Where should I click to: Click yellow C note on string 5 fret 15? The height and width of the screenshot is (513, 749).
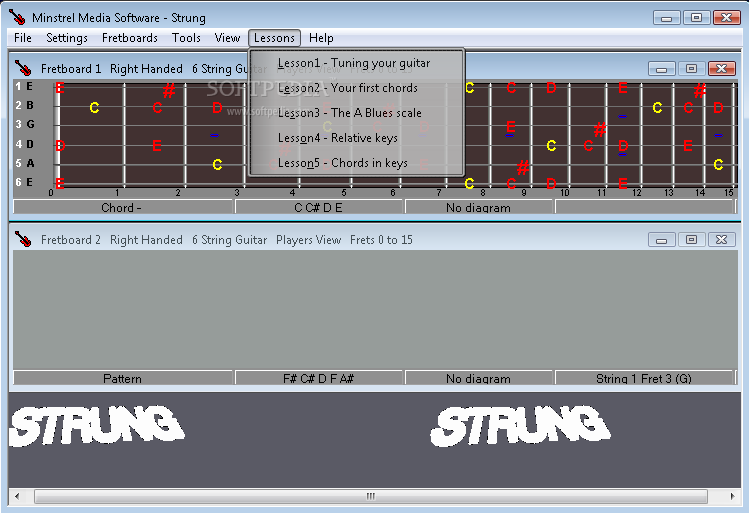tap(718, 164)
